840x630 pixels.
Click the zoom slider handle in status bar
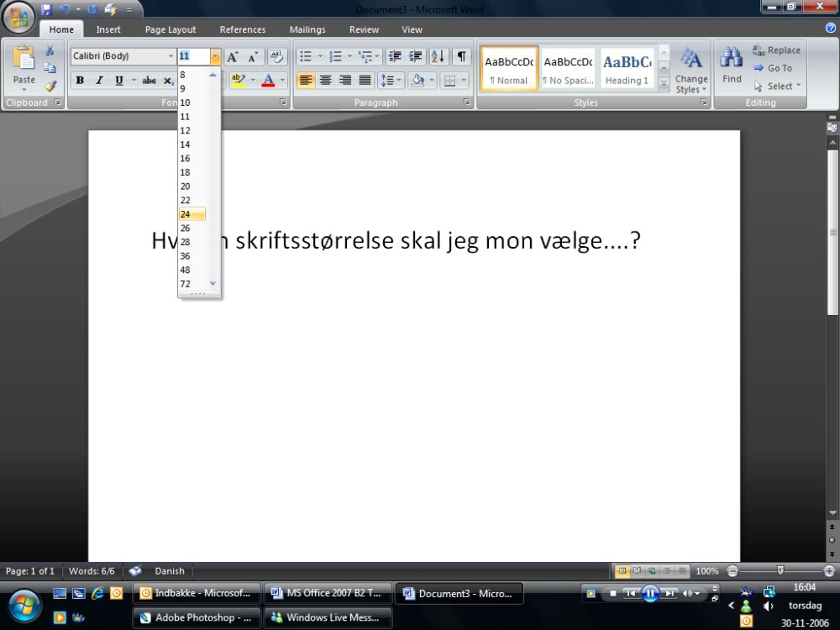pos(780,571)
